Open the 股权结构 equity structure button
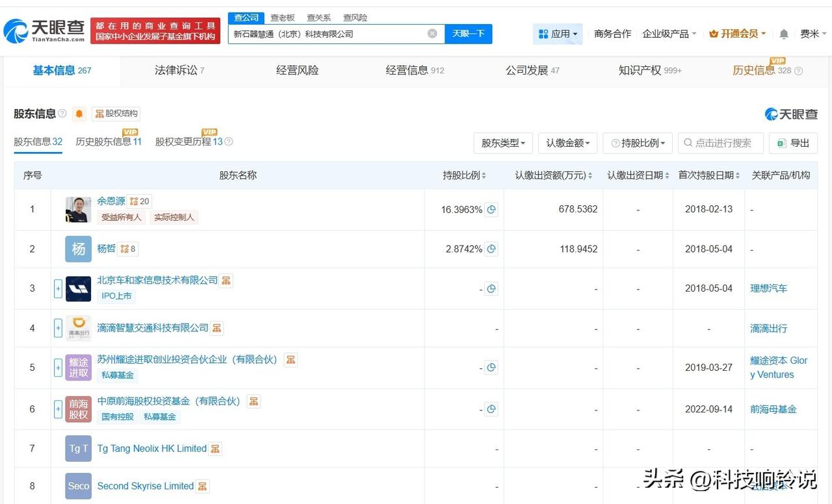The image size is (832, 504). click(116, 114)
